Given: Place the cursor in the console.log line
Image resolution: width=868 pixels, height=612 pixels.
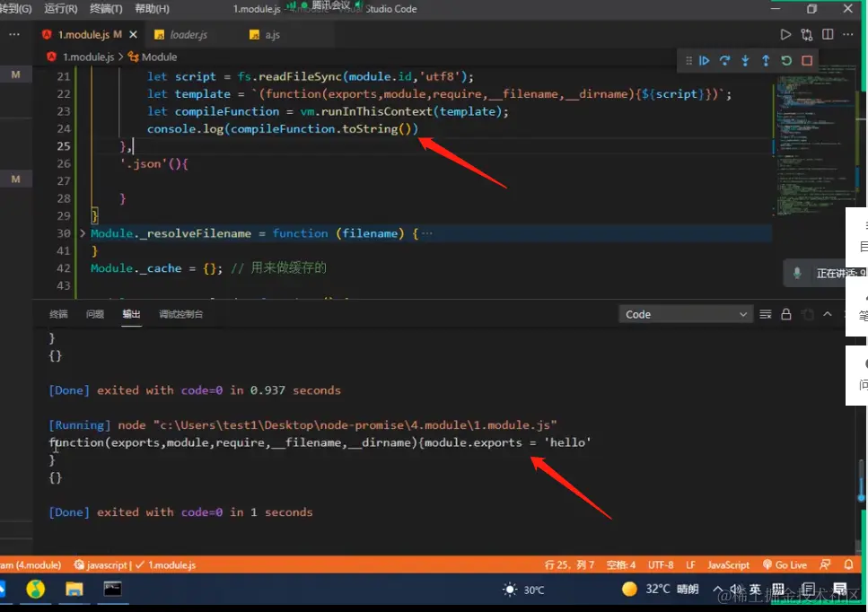Looking at the screenshot, I should coord(283,129).
